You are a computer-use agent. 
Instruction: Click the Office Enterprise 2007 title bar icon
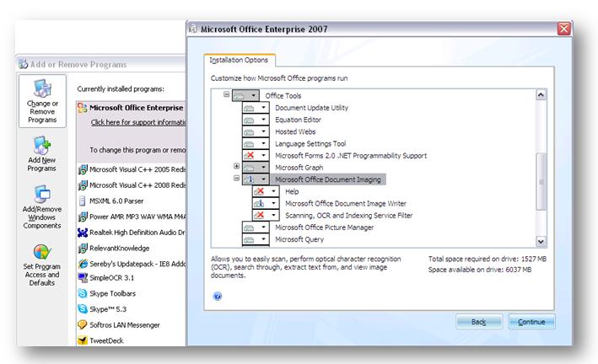(x=193, y=29)
